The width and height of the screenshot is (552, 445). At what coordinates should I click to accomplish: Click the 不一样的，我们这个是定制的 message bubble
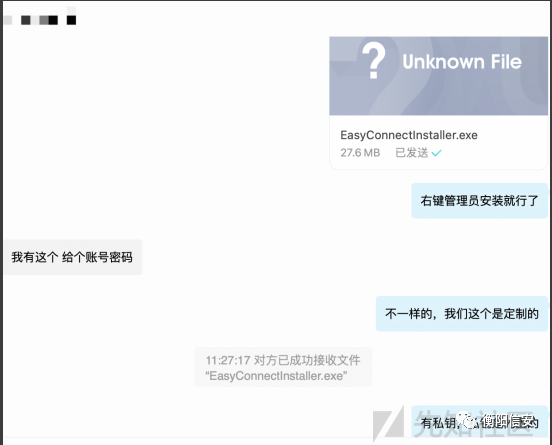point(462,313)
